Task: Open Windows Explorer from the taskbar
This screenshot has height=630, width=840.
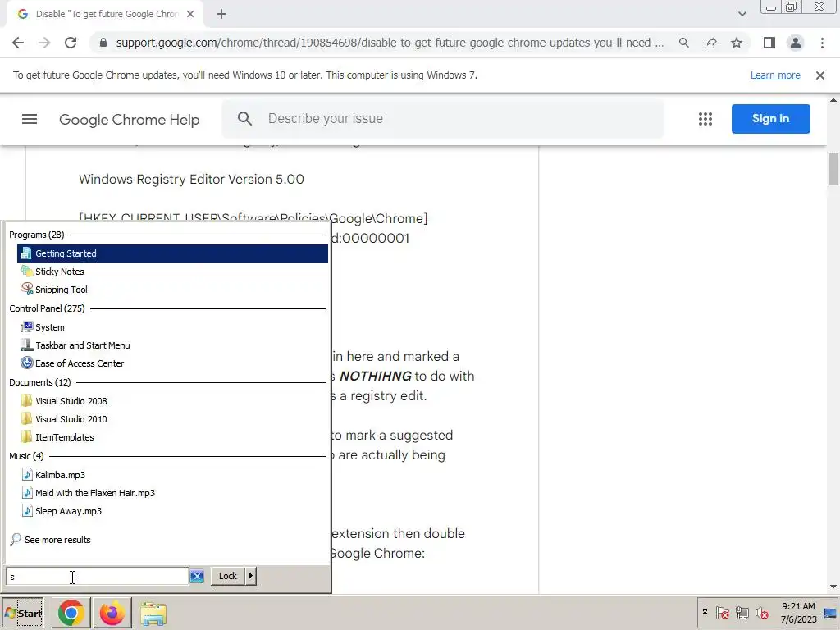Action: point(153,614)
